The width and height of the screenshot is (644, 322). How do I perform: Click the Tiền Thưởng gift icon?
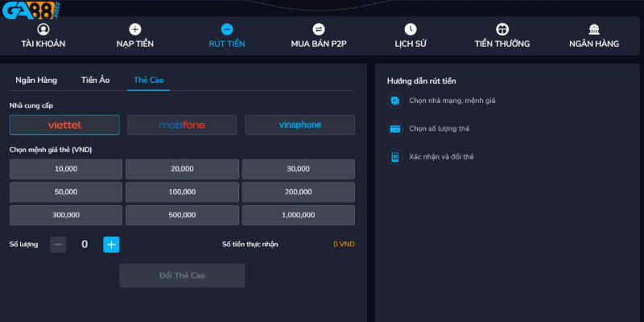click(502, 29)
